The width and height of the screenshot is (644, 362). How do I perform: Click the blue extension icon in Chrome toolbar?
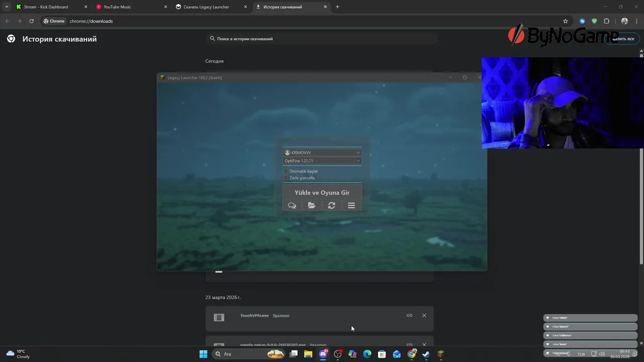pos(583,21)
